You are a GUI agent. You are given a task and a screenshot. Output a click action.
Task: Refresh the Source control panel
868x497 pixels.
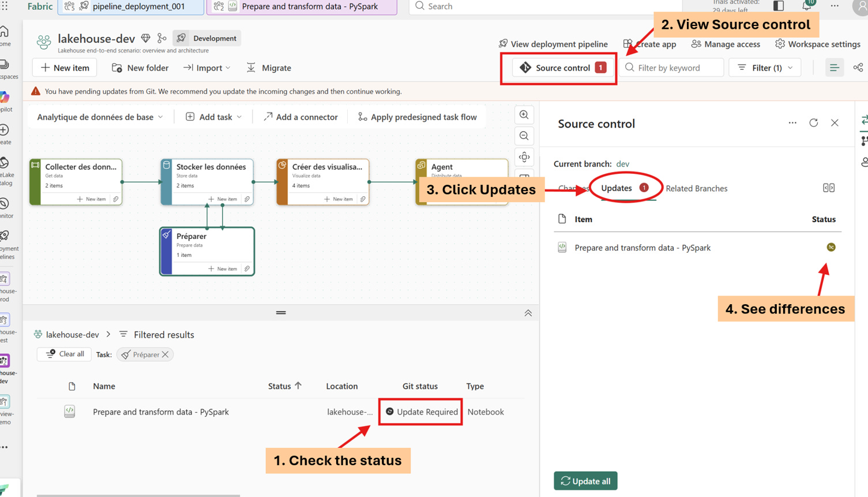814,123
